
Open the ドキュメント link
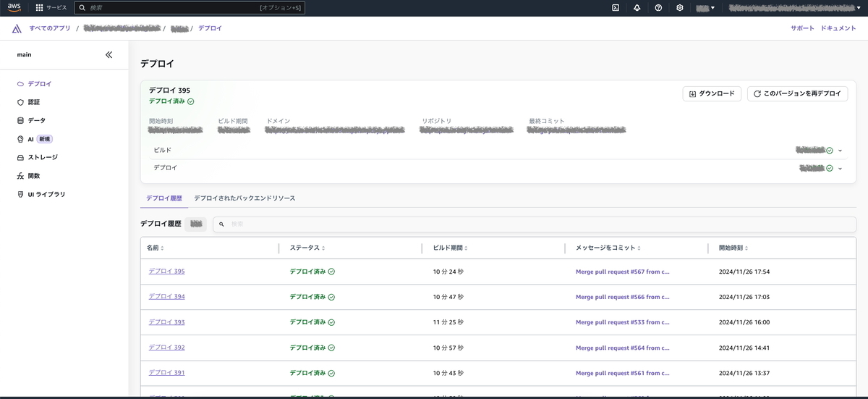click(838, 28)
